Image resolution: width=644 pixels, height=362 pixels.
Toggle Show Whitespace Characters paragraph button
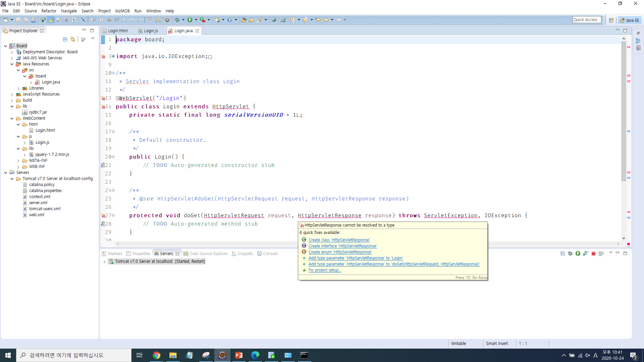tap(74, 20)
